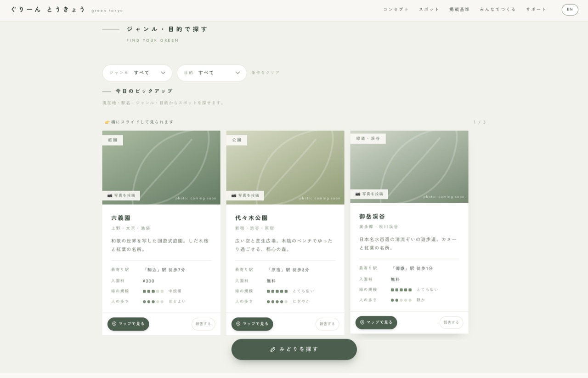Click the 代々木公園 card title
The height and width of the screenshot is (378, 588).
coord(251,218)
